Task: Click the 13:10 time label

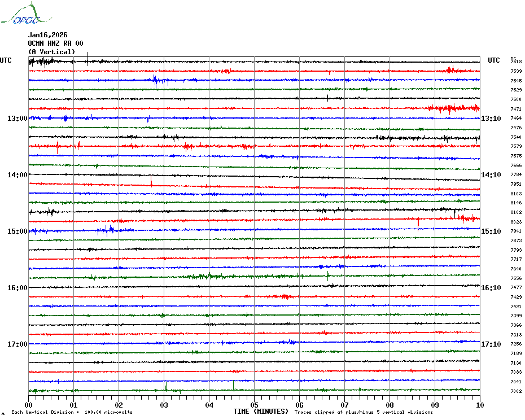Action: click(x=491, y=118)
